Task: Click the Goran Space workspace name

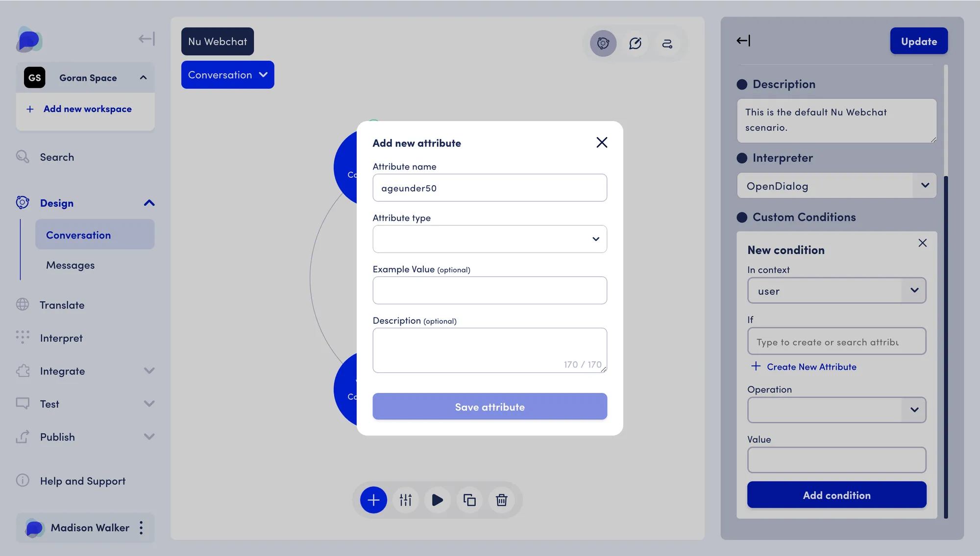Action: click(x=88, y=77)
